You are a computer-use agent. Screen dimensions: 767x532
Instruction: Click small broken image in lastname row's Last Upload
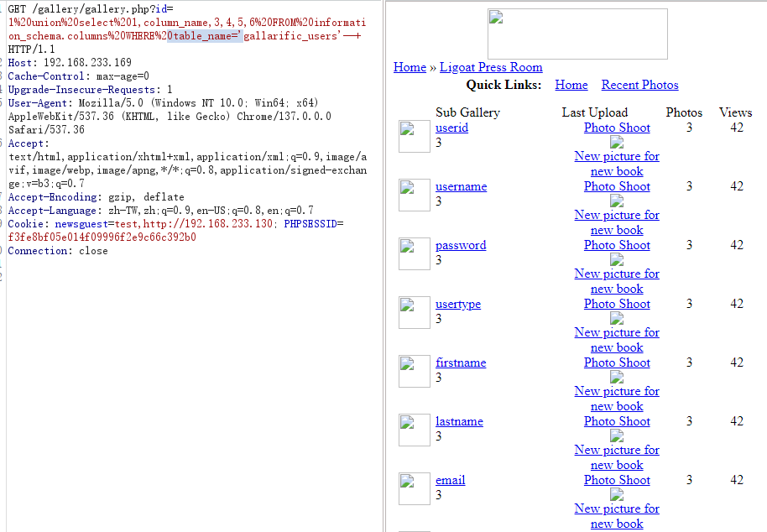[616, 436]
